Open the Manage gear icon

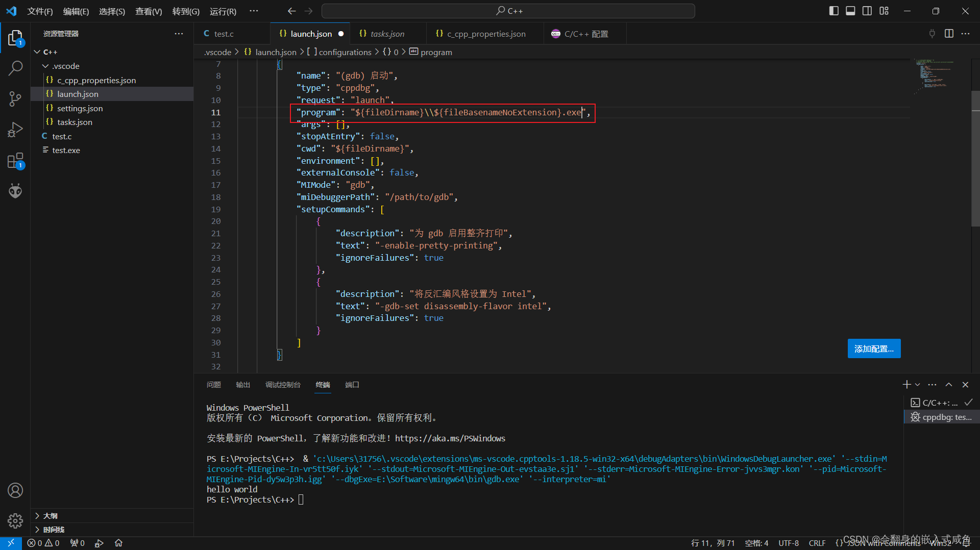coord(15,520)
